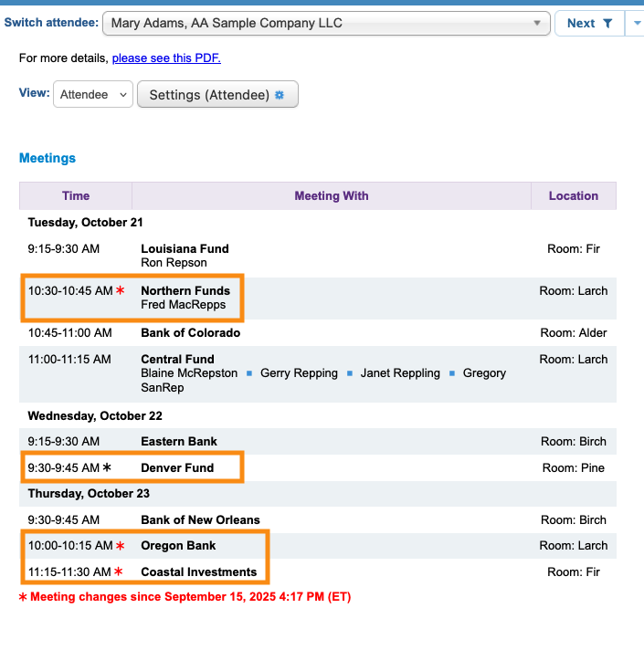
Task: Click the Meetings section heading
Action: [x=48, y=158]
